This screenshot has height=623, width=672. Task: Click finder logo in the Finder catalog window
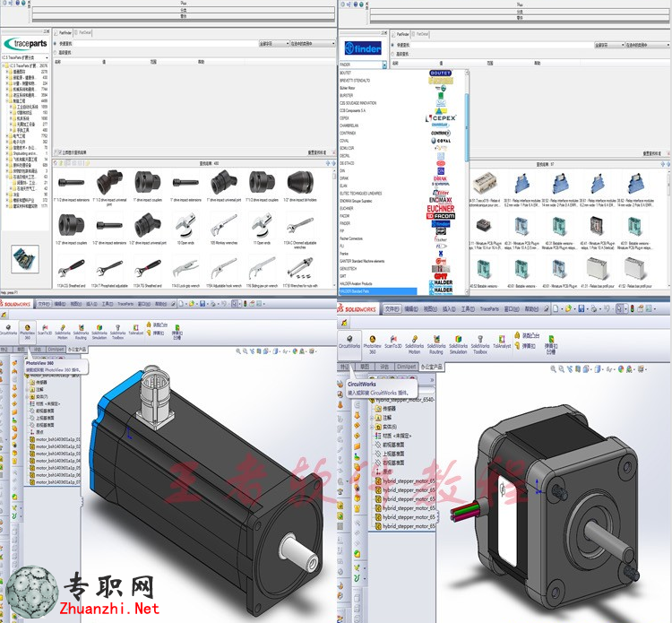pyautogui.click(x=363, y=48)
